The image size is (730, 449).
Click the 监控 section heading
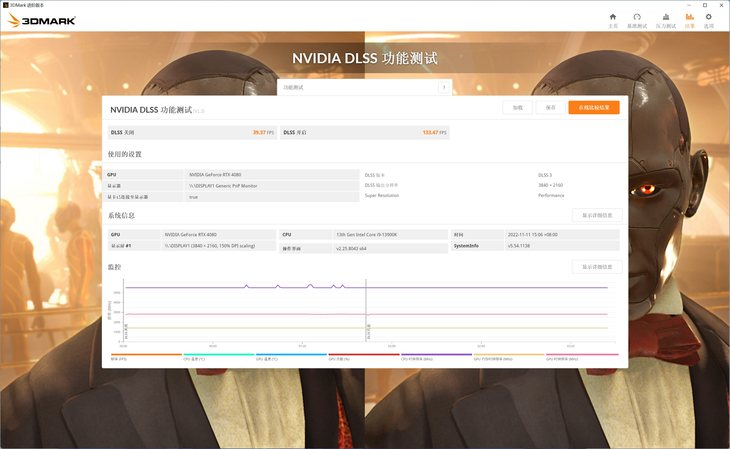[x=115, y=267]
